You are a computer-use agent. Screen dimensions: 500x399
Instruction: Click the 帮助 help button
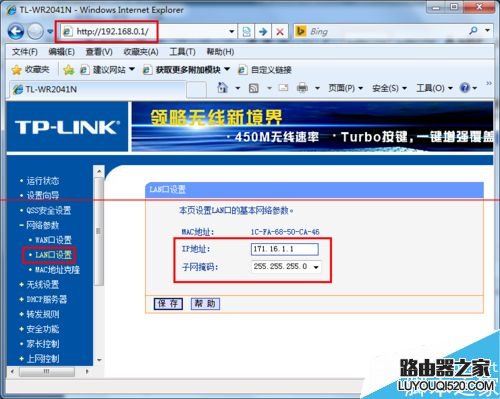tap(205, 304)
